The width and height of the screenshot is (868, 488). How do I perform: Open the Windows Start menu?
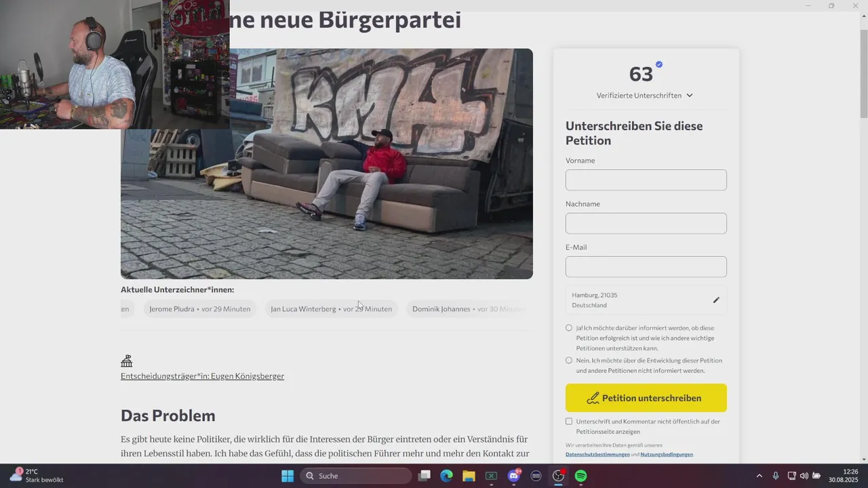coord(288,476)
